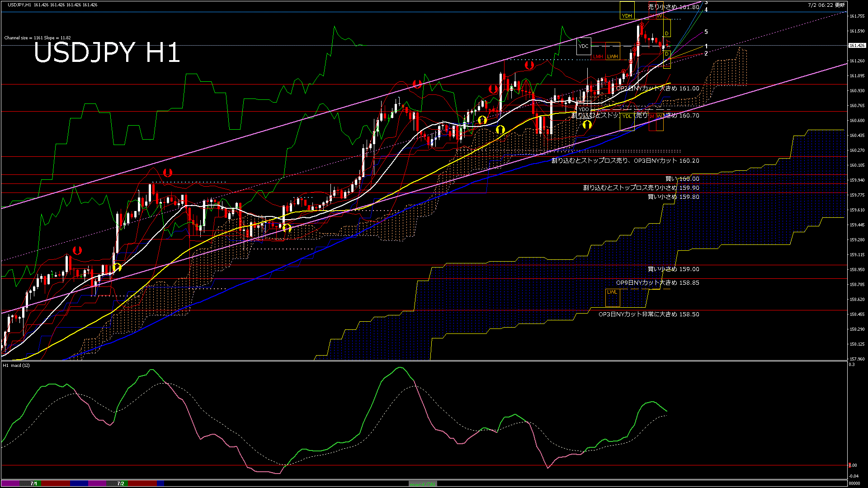This screenshot has height=488, width=868.
Task: Click the 80000 scale value at bottom right
Action: tap(854, 483)
